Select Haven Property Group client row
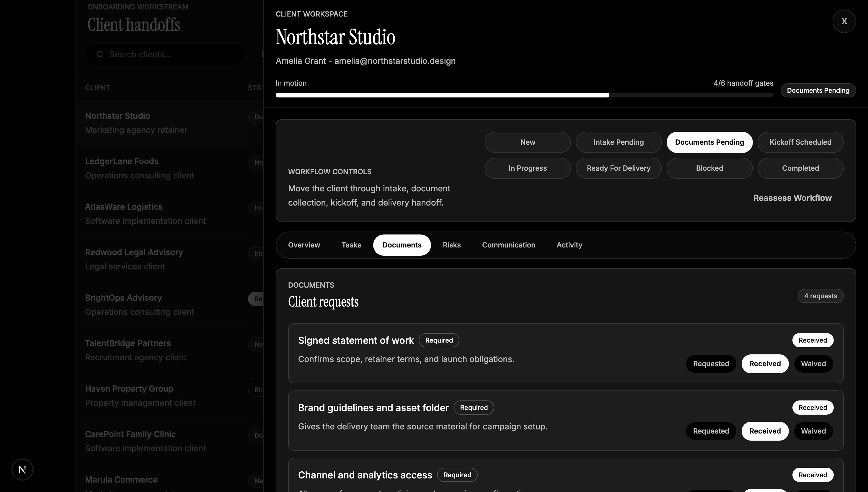Image resolution: width=868 pixels, height=492 pixels. (169, 396)
